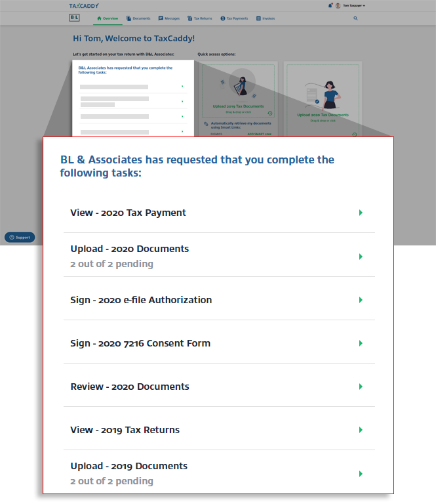Open the Documents tab
The image size is (436, 504).
138,18
